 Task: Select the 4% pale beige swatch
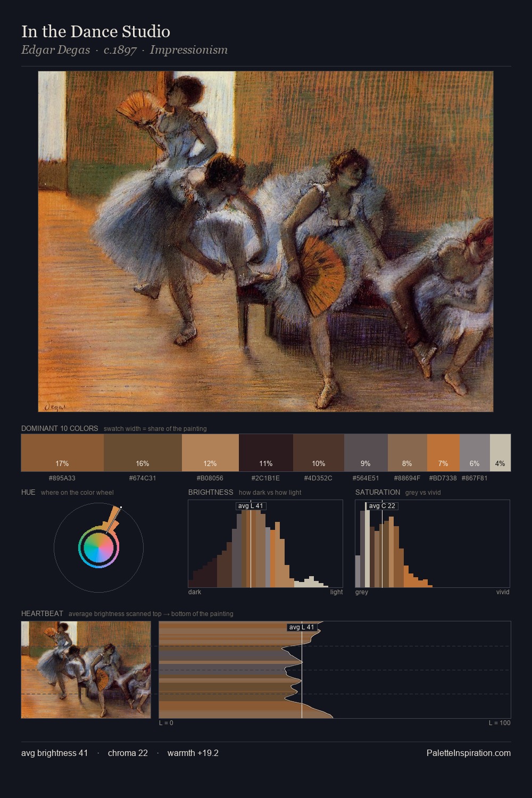tap(500, 453)
